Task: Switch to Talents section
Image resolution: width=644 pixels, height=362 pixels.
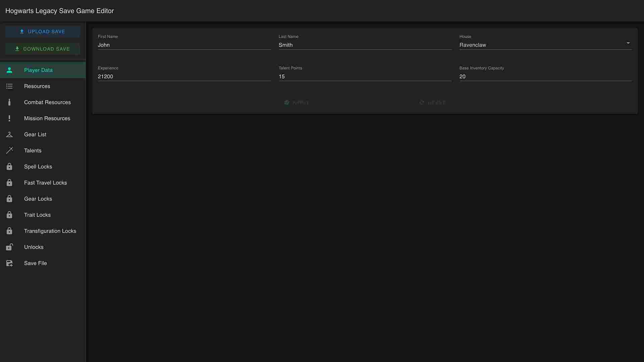Action: pos(43,150)
